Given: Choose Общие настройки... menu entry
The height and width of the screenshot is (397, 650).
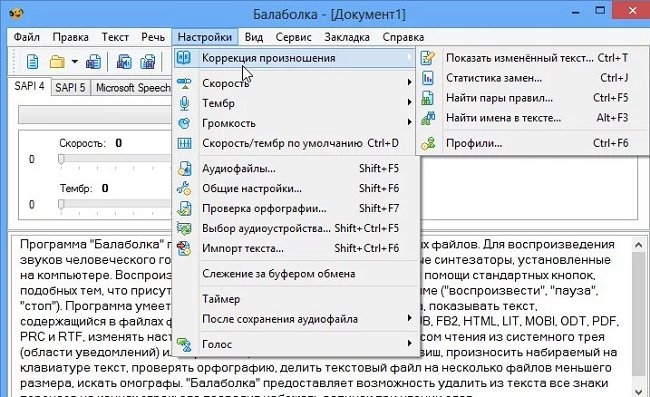Looking at the screenshot, I should click(x=297, y=189).
